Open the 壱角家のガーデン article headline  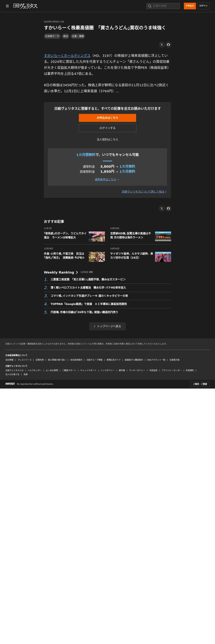tap(65, 235)
